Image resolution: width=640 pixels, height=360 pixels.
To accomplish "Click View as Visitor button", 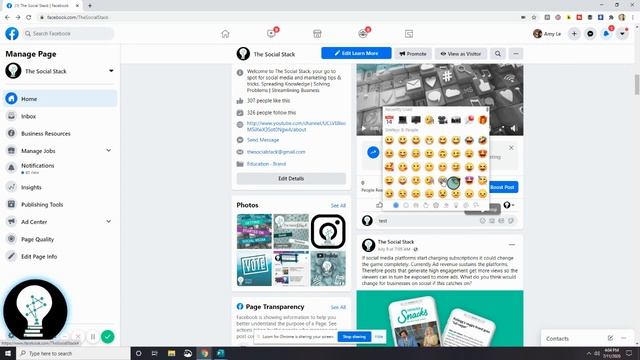I will (460, 53).
